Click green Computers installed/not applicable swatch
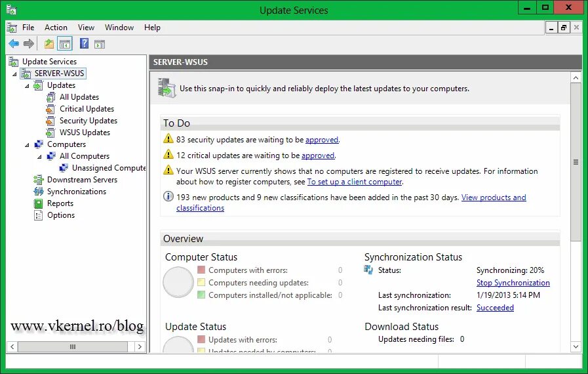This screenshot has width=588, height=374. pyautogui.click(x=201, y=295)
